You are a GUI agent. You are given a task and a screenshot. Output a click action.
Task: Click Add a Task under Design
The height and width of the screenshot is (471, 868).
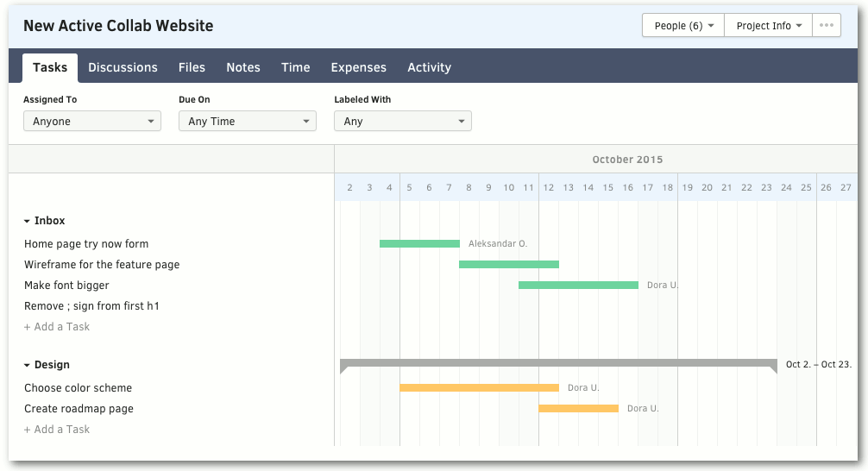pyautogui.click(x=57, y=430)
